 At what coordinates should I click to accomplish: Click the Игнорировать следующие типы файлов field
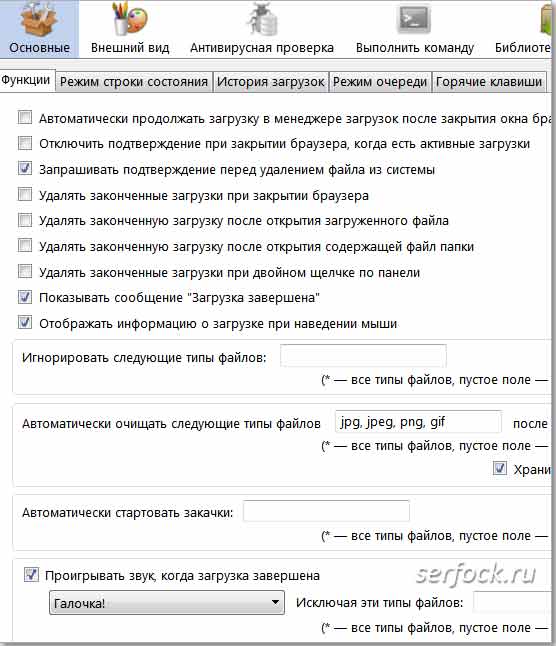363,356
